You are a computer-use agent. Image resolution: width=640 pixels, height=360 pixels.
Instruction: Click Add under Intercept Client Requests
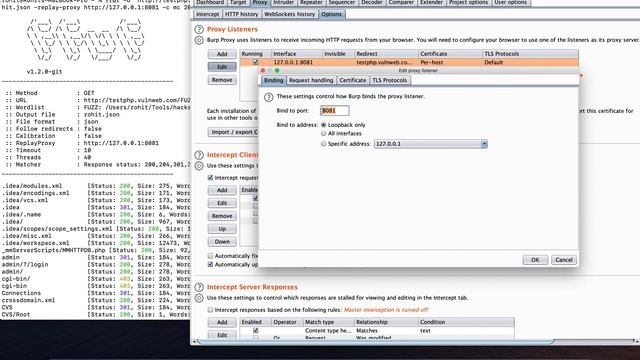coord(222,190)
